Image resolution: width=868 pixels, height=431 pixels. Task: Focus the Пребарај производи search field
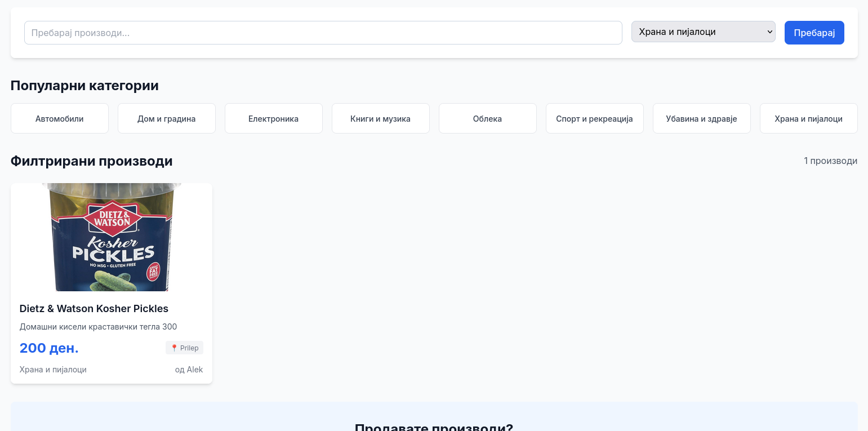323,33
